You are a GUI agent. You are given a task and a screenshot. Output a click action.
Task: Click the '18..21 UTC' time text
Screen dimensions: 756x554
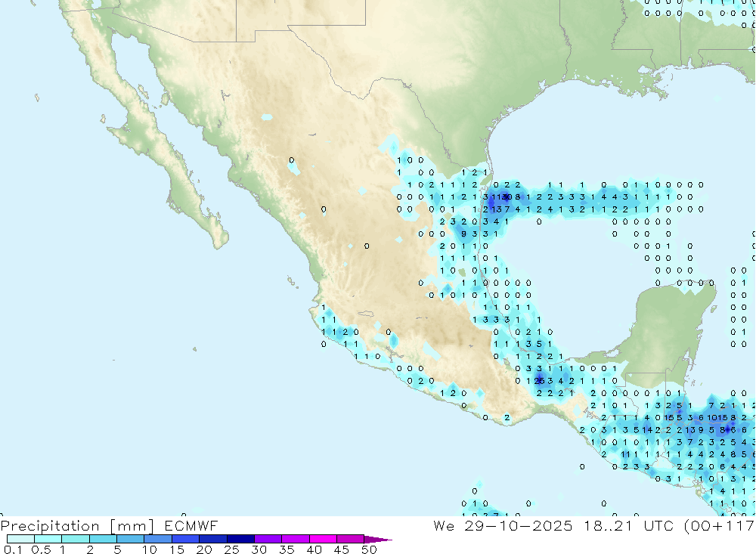[629, 525]
